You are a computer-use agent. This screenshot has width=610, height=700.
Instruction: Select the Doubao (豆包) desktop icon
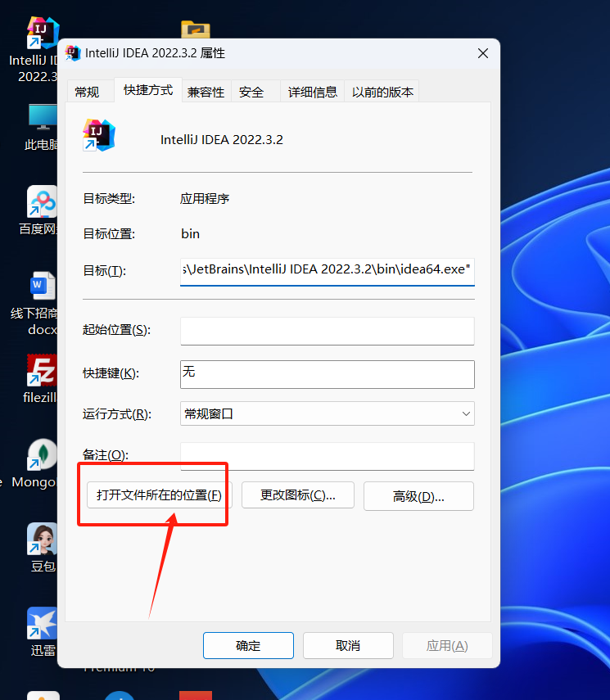coord(42,539)
